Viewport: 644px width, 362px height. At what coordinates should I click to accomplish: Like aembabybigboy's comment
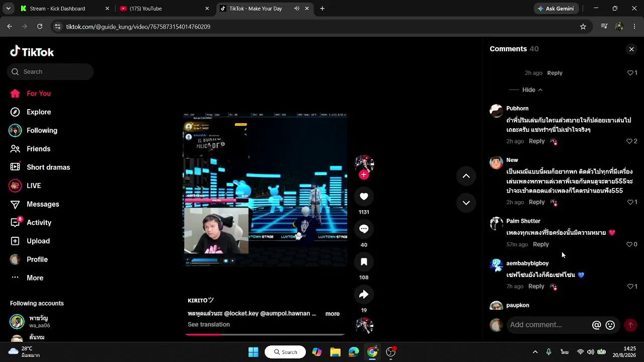(630, 287)
